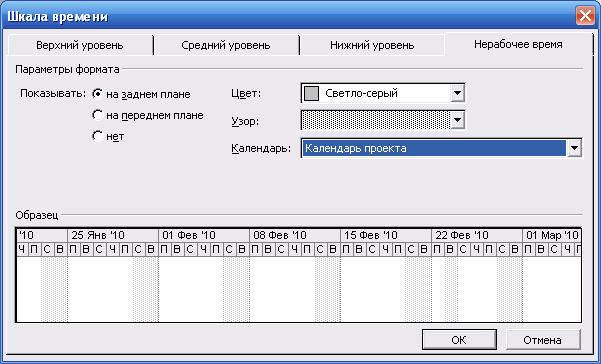601x364 pixels.
Task: Expand the Узор pattern dropdown arrow
Action: 457,121
